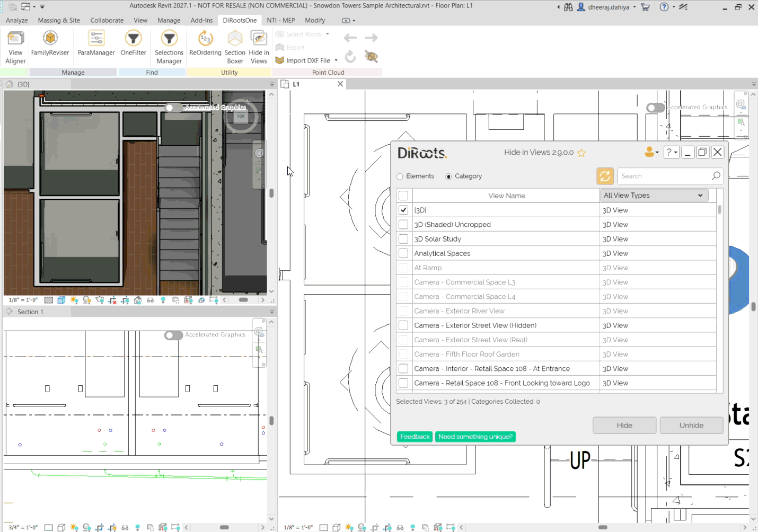Open the View Aligner tool
Screen dimensions: 758x532
tap(15, 47)
